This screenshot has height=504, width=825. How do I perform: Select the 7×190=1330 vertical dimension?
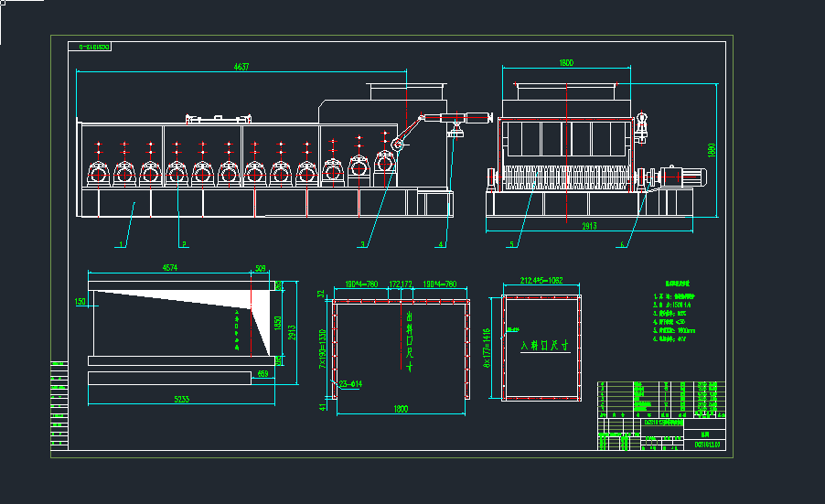pyautogui.click(x=322, y=349)
